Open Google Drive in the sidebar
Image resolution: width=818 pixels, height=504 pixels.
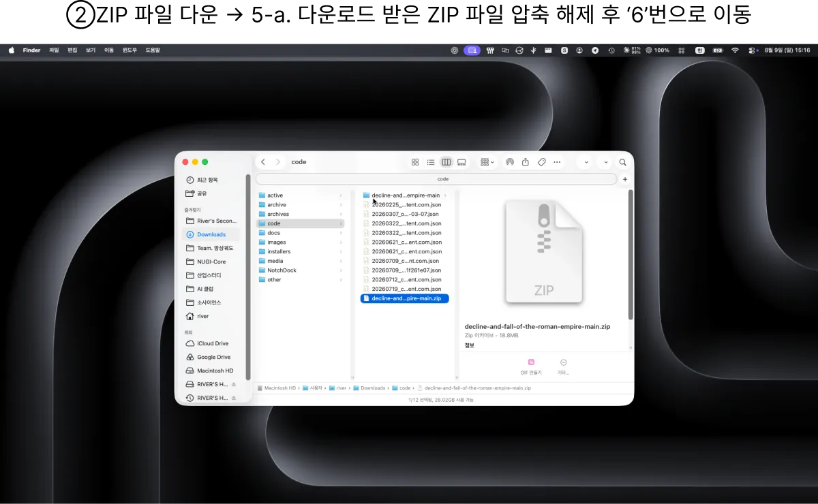tap(212, 357)
